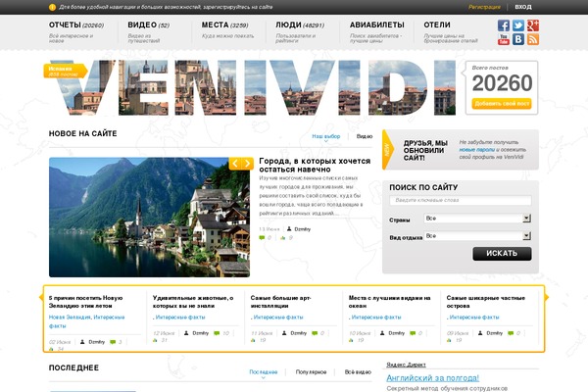Click the comment icon of the Удивительные животные card
Image resolution: width=588 pixels, height=392 pixels.
click(217, 333)
